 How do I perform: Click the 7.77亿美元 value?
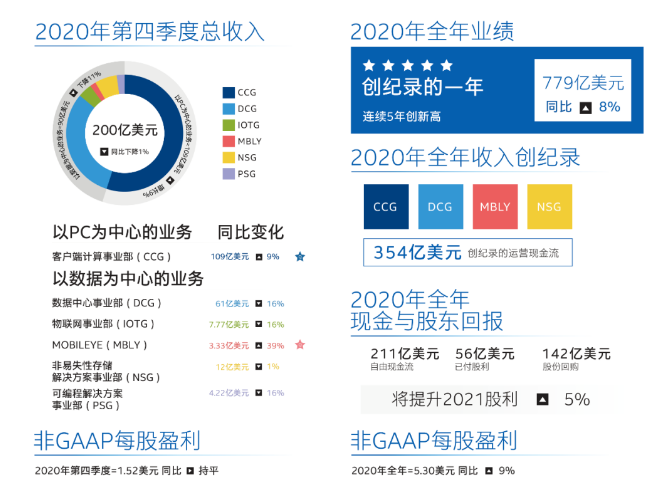pos(229,324)
